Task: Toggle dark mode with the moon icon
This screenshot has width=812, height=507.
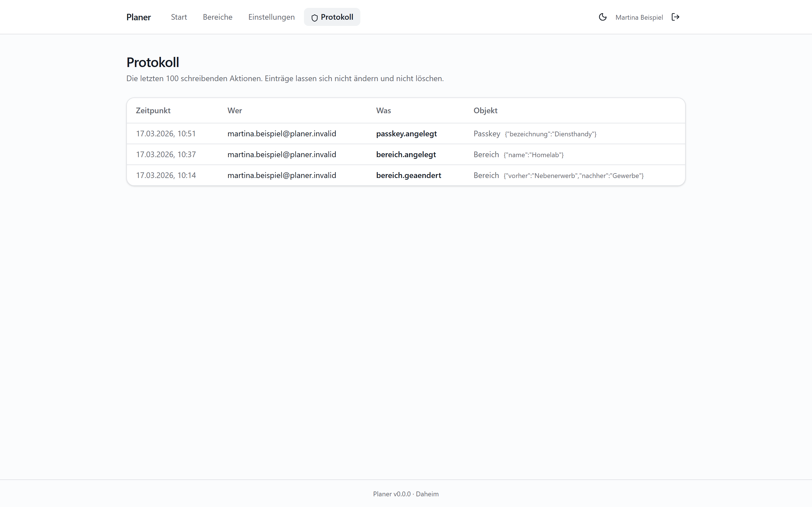Action: click(x=602, y=17)
